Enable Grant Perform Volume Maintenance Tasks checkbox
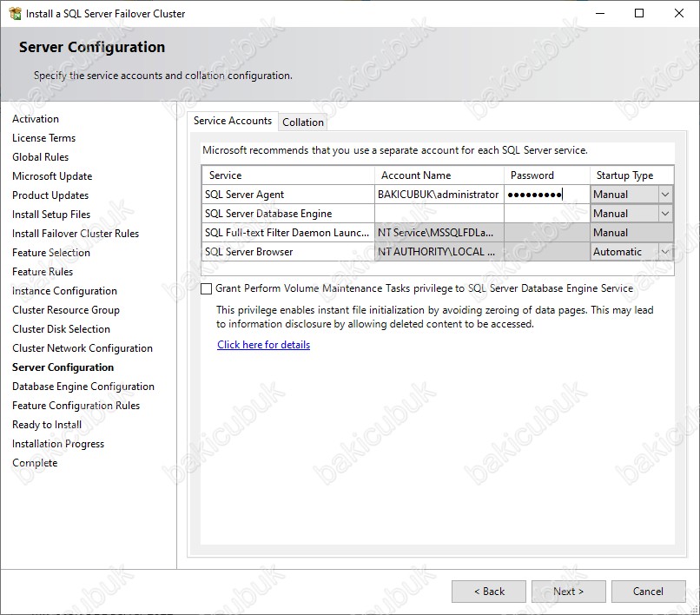The width and height of the screenshot is (700, 615). click(x=206, y=288)
